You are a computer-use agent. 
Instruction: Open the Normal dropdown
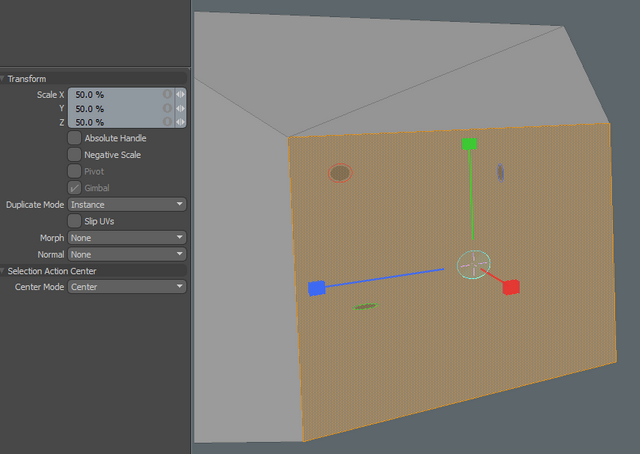click(x=127, y=254)
